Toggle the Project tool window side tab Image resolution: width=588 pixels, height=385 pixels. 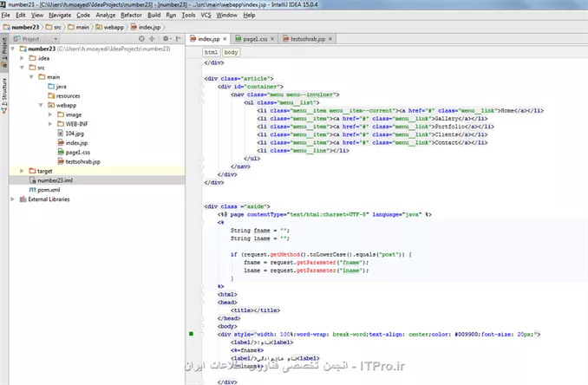4,52
